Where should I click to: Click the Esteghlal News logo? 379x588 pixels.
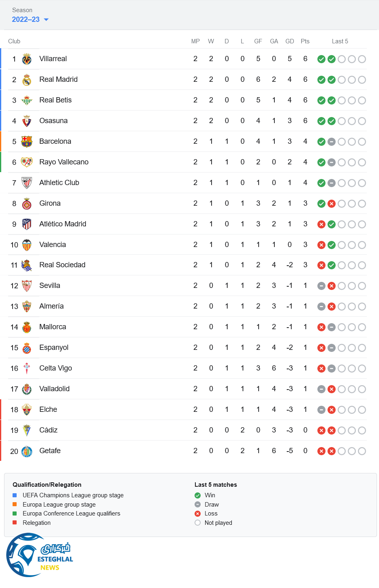39,555
